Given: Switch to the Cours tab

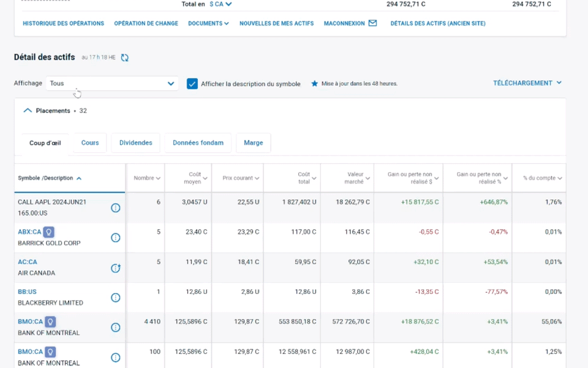Looking at the screenshot, I should pos(90,143).
